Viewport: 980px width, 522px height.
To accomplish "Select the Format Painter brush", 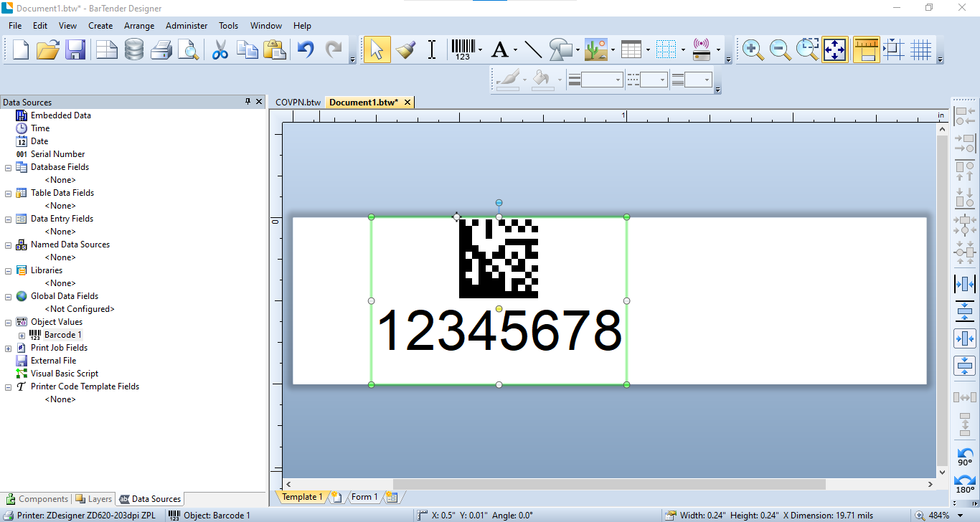I will click(x=406, y=49).
